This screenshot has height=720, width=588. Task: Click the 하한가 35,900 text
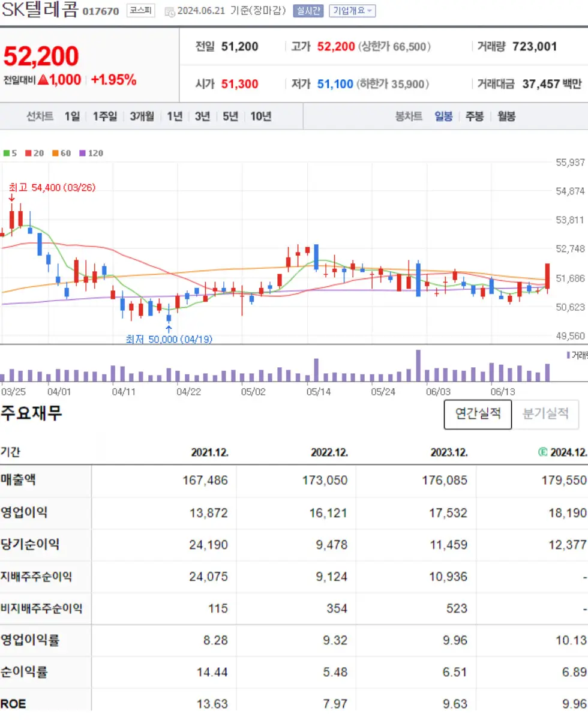click(x=393, y=84)
